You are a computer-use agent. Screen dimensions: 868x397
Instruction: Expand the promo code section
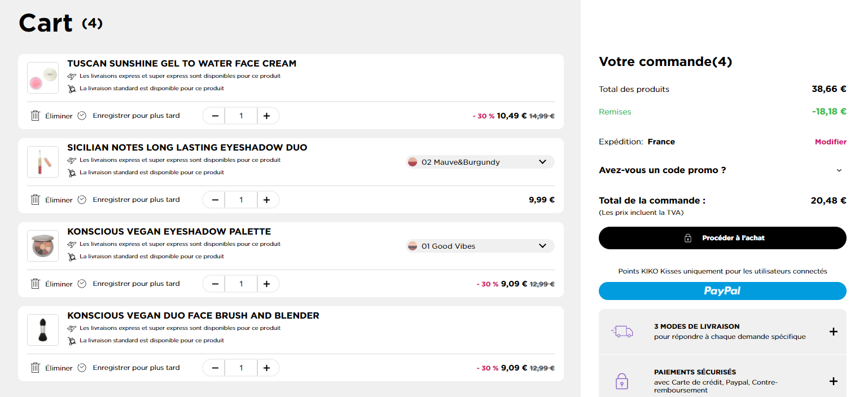(x=722, y=170)
